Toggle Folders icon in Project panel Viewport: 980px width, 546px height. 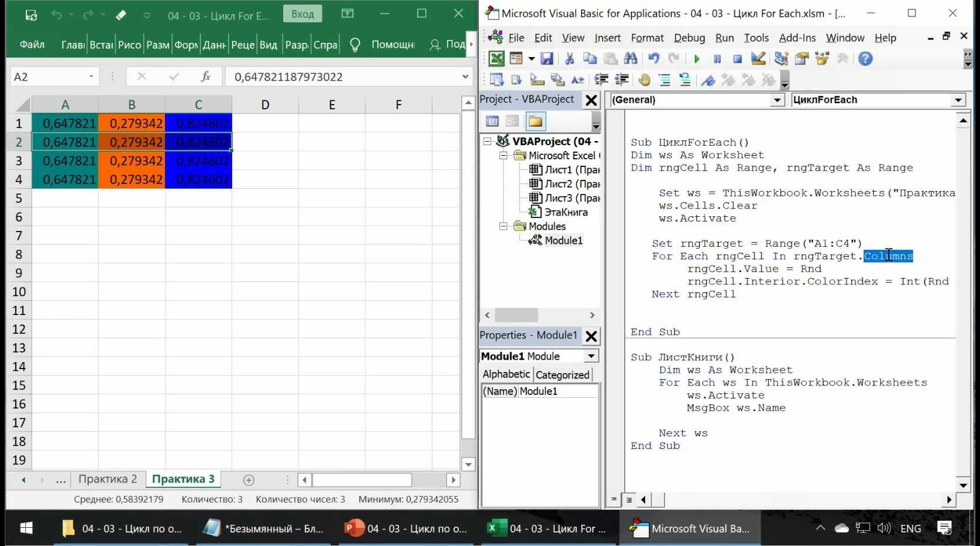click(x=535, y=122)
